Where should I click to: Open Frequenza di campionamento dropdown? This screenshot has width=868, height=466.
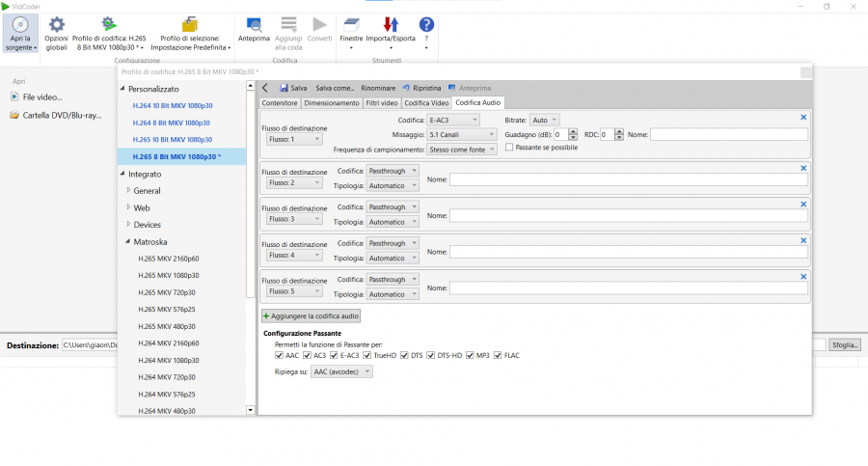(461, 150)
